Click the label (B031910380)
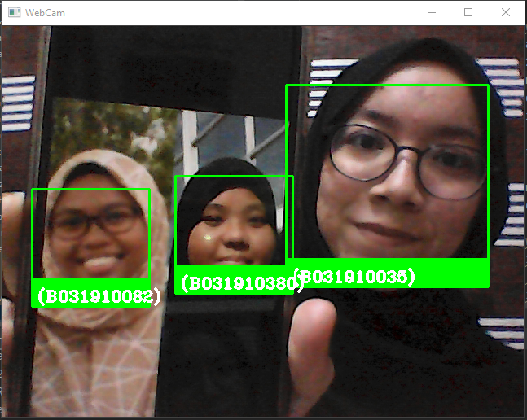 [x=242, y=284]
